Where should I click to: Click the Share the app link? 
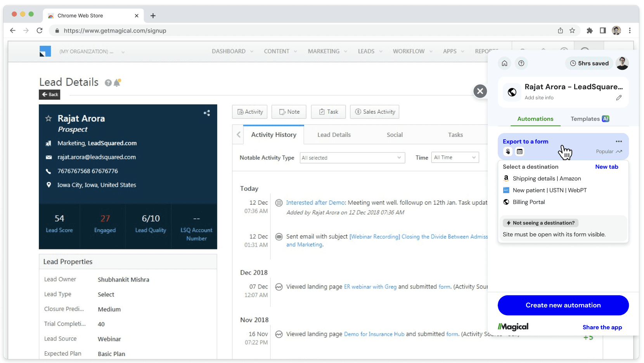click(x=602, y=327)
